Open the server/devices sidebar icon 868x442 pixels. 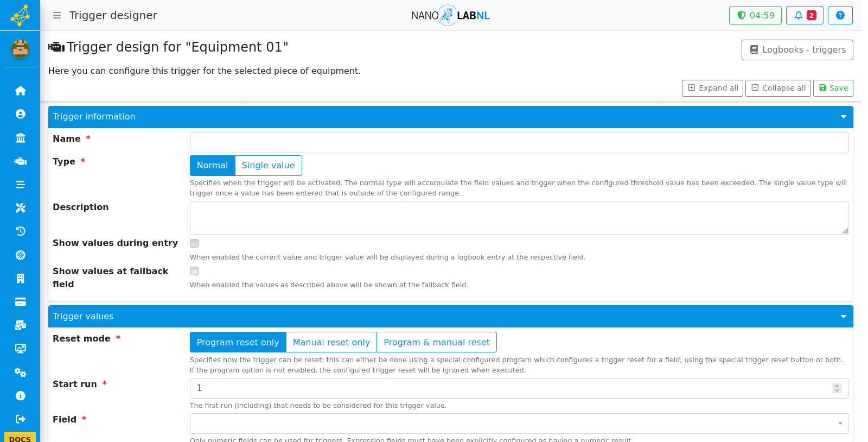coord(20,325)
